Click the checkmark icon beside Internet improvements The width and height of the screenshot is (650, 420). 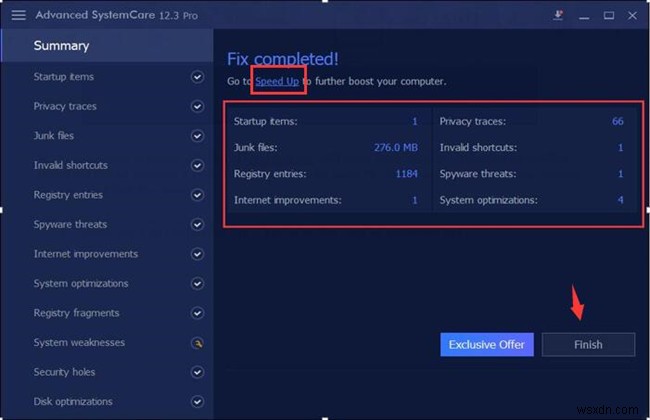coord(197,254)
